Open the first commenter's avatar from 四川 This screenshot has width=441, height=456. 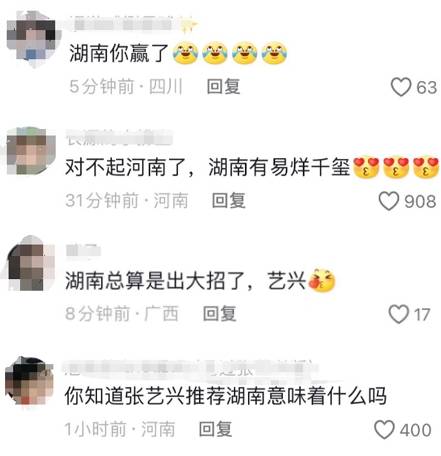pos(32,40)
